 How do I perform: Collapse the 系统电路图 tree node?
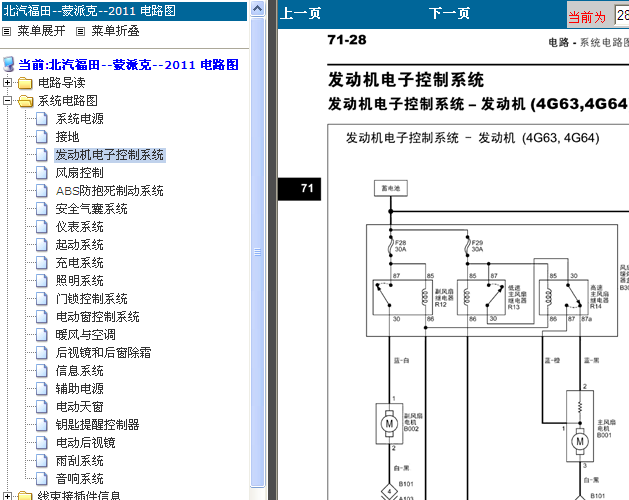click(x=8, y=101)
